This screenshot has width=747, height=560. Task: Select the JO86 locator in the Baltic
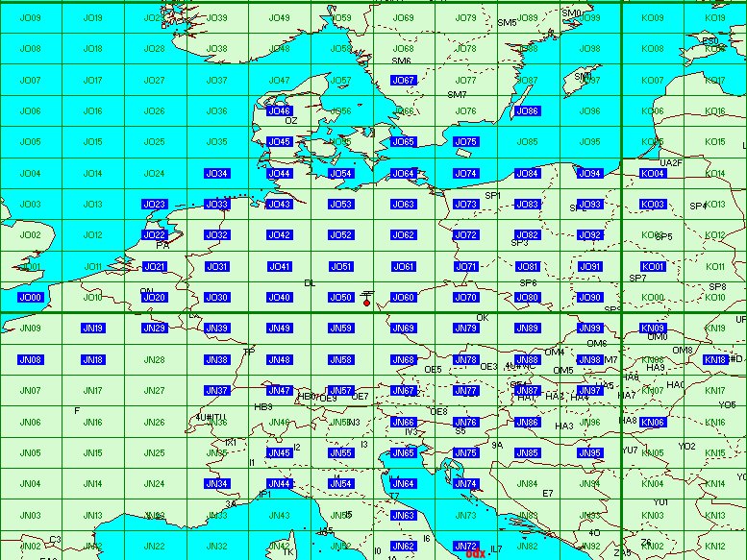coord(527,111)
